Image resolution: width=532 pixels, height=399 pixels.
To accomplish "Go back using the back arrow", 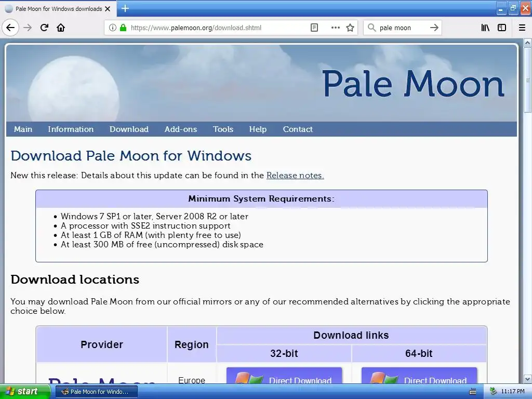I will tap(10, 28).
